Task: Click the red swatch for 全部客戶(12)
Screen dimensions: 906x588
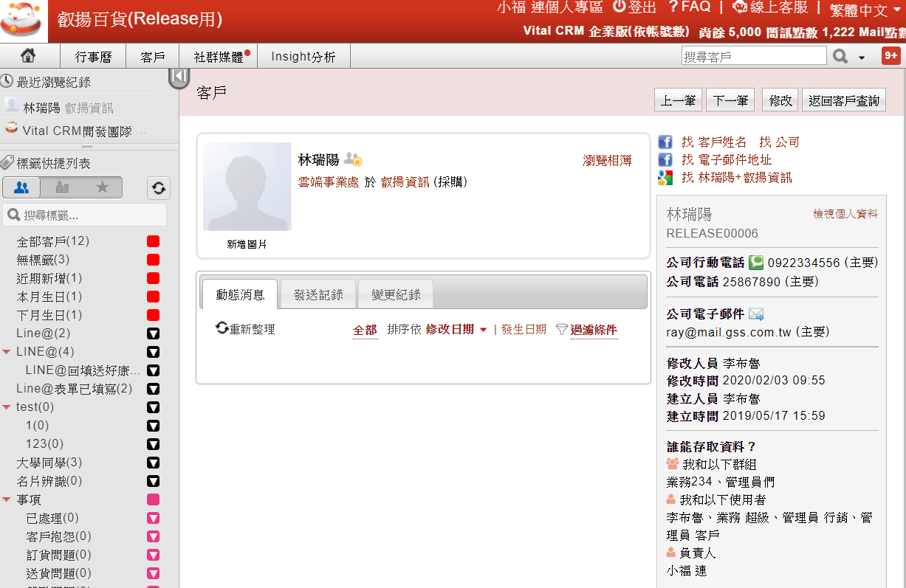Action: click(x=154, y=241)
